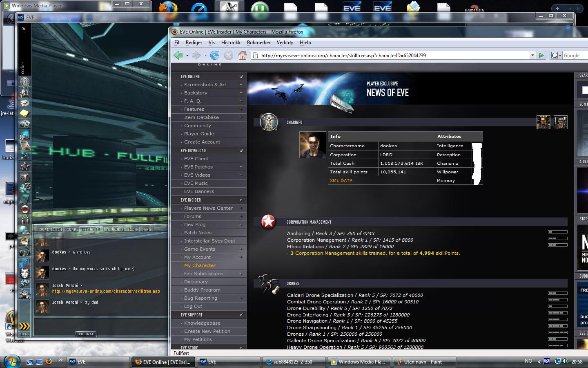
Task: Go to the Firefox home page
Action: 243,55
